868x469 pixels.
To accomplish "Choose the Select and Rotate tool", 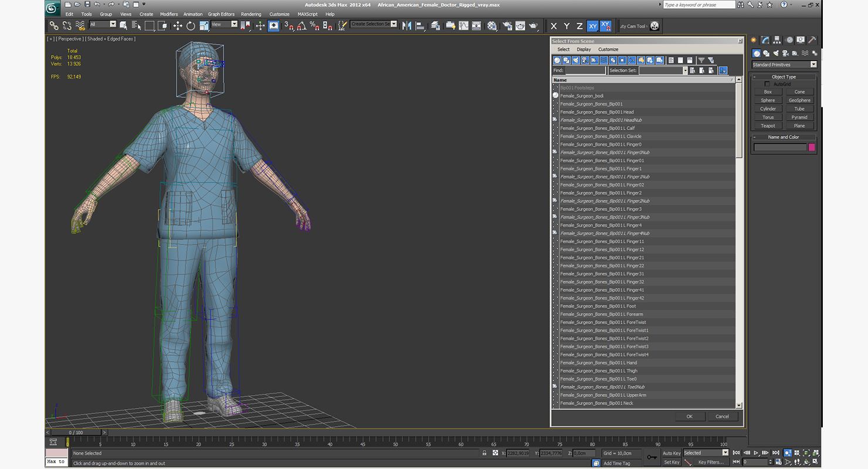I will tap(191, 26).
